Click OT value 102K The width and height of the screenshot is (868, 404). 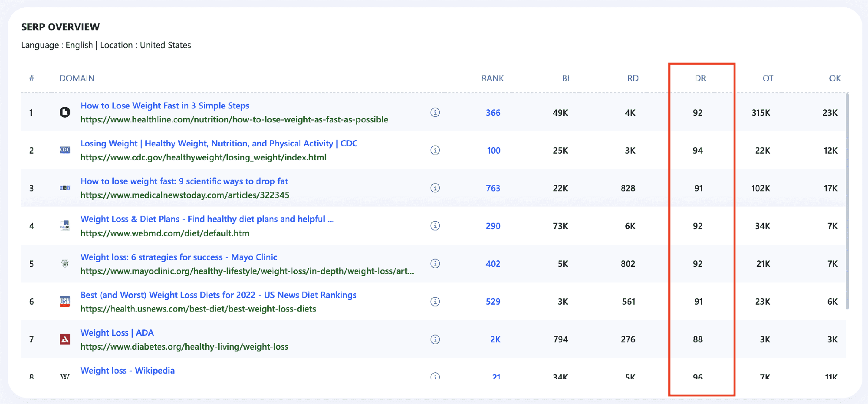tap(761, 188)
